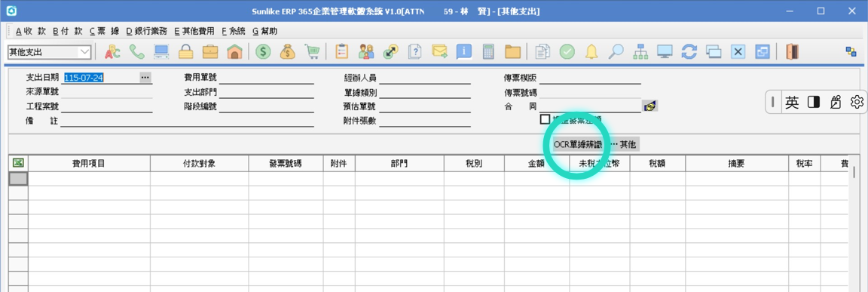
Task: Click the 費用單號 input field
Action: [266, 78]
